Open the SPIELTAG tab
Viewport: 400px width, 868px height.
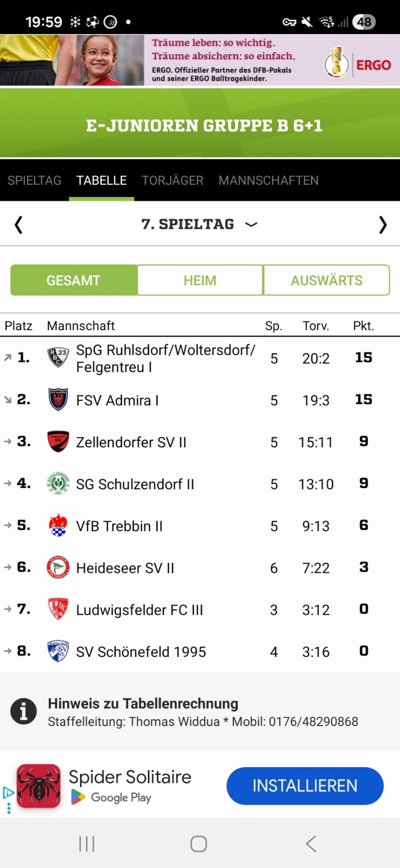click(34, 180)
